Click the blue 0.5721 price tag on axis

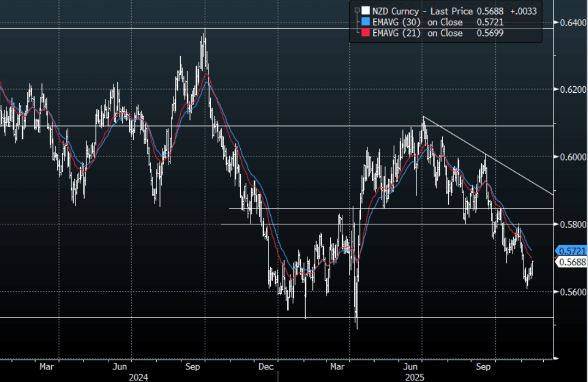click(x=571, y=250)
